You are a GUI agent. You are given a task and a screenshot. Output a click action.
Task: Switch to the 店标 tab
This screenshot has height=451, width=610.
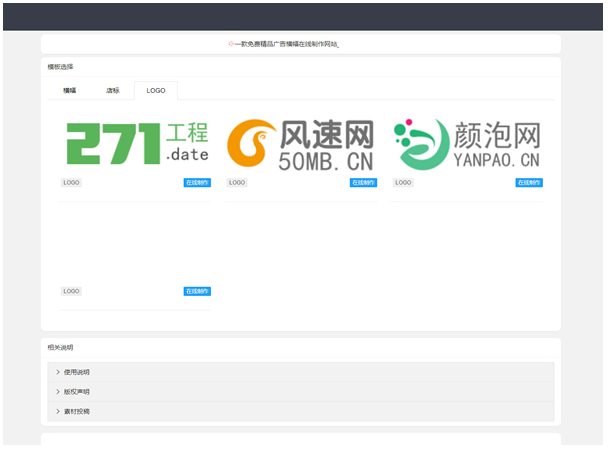113,90
